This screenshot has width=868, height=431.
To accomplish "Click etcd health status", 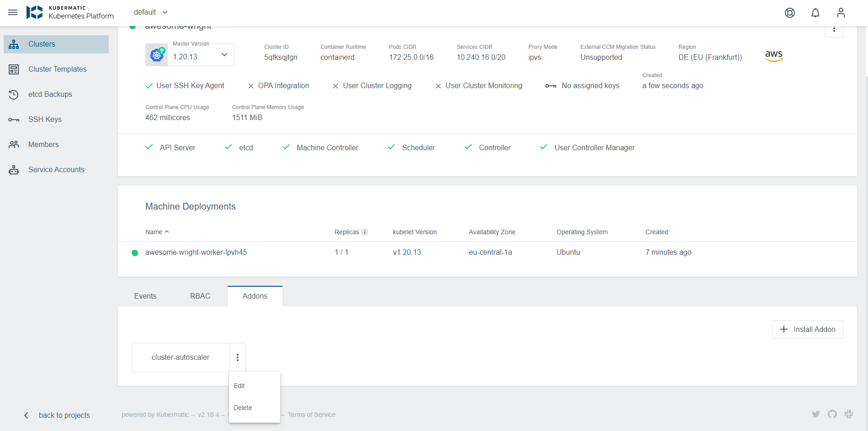I will 239,147.
